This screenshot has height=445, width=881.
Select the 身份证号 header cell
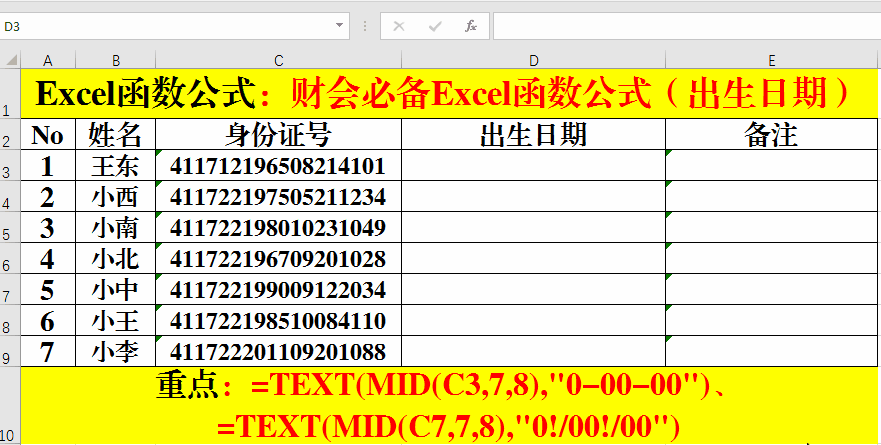pos(279,134)
